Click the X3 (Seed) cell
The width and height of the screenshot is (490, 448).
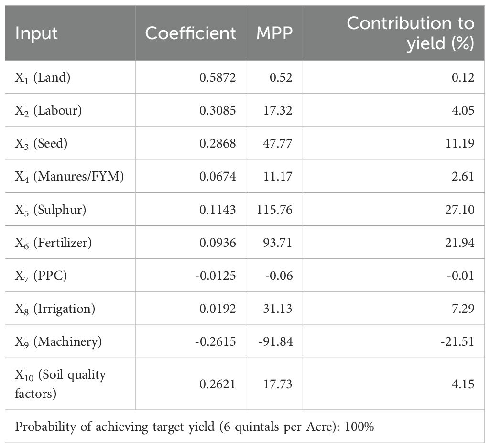(x=41, y=144)
